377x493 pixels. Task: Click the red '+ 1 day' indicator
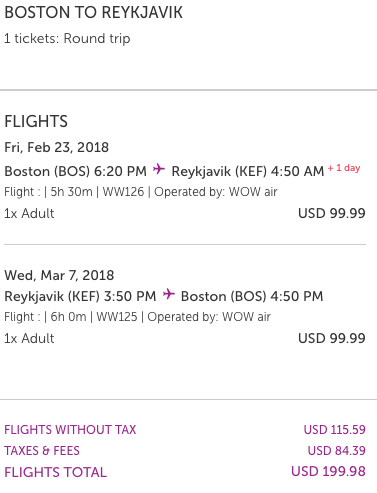pyautogui.click(x=344, y=168)
